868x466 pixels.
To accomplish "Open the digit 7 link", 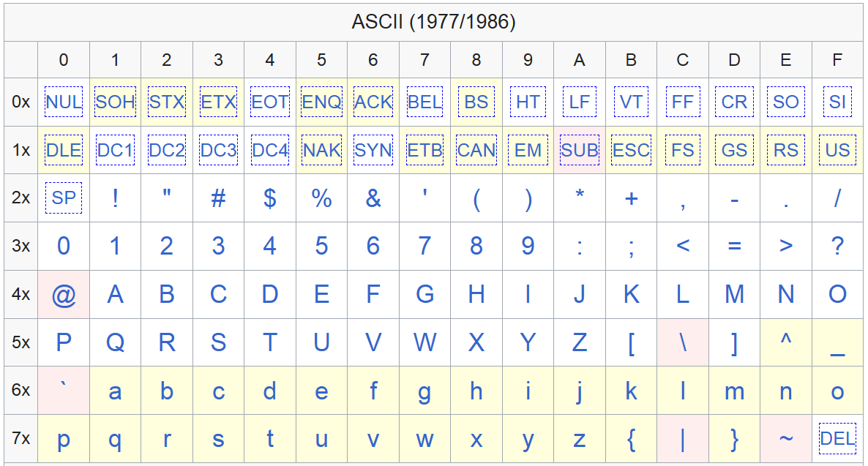I will (x=424, y=246).
